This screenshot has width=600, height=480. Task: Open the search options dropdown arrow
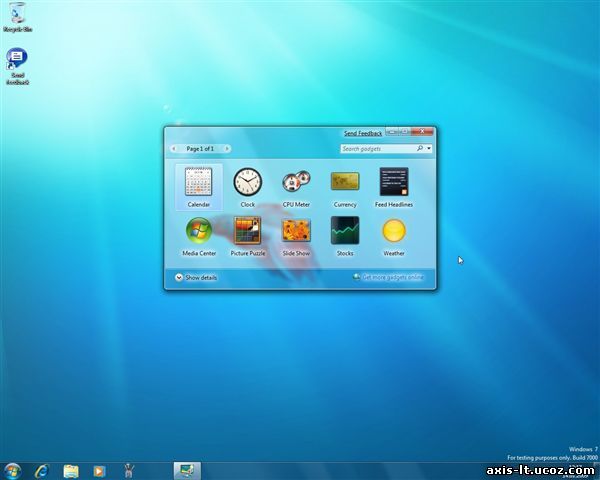(x=429, y=148)
